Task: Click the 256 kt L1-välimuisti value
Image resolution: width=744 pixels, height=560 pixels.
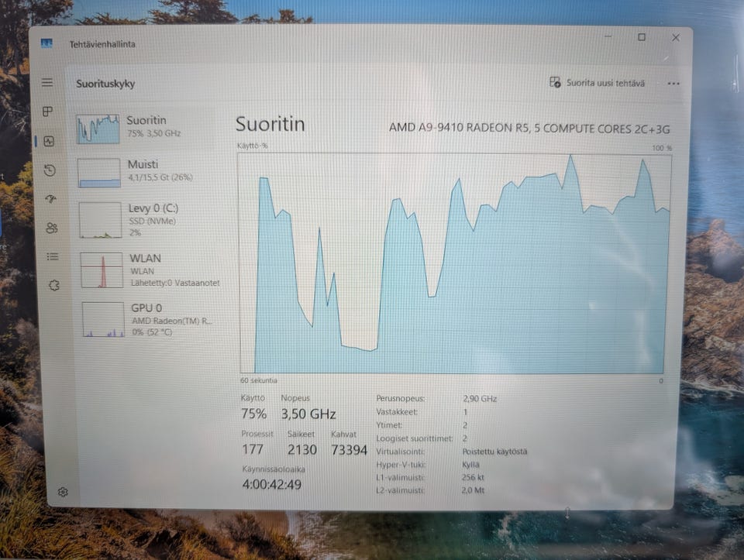Action: point(473,477)
